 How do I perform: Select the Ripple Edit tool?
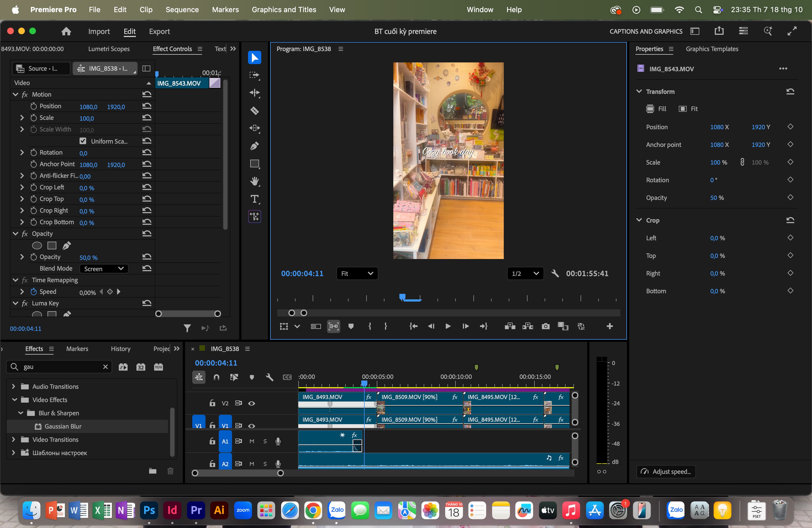255,93
